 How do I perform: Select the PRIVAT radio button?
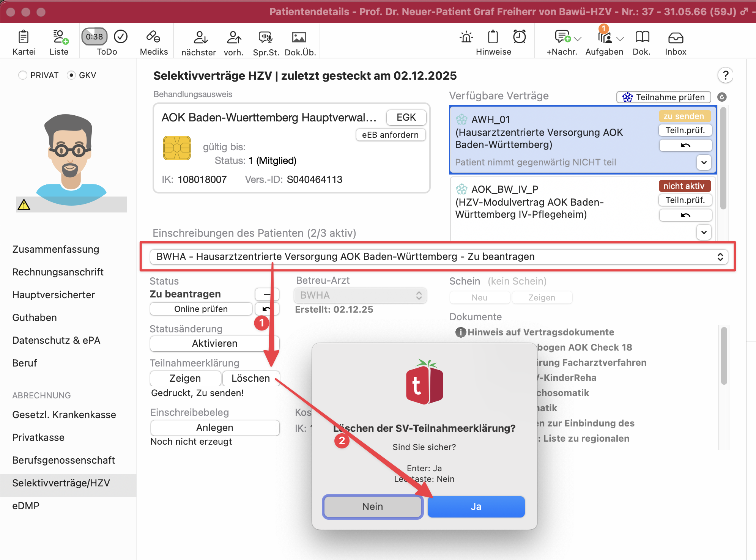coord(23,75)
